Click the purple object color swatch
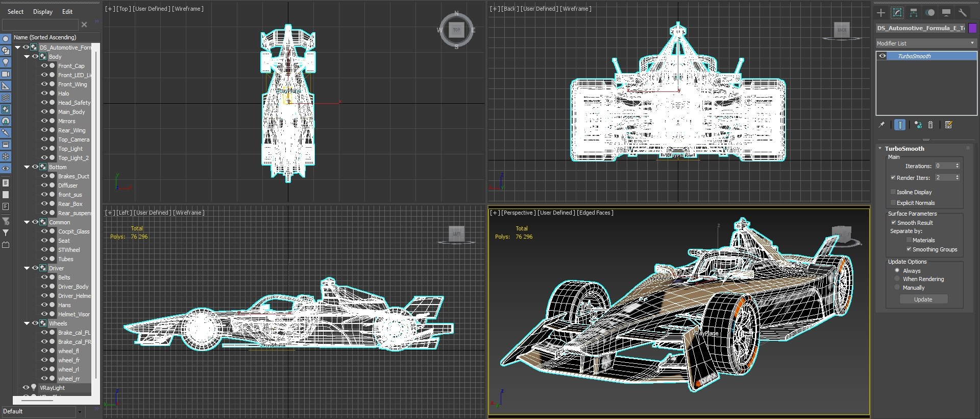Viewport: 980px width, 419px height. pyautogui.click(x=972, y=28)
